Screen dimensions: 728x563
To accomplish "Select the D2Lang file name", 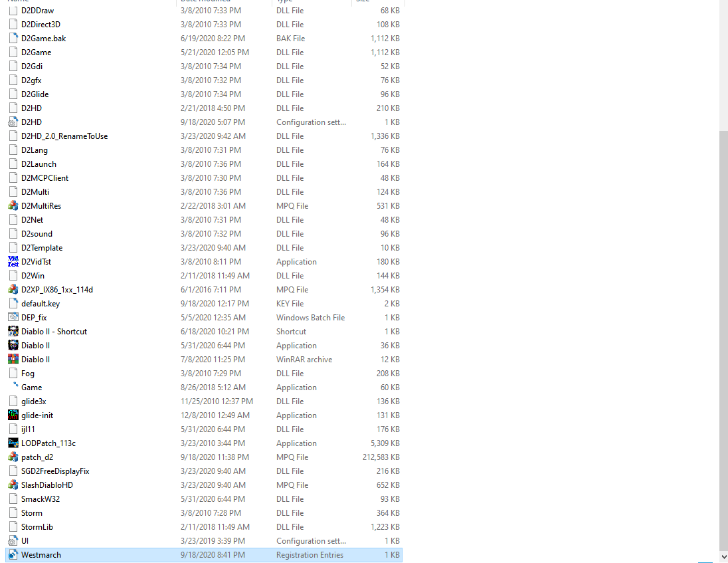I will pos(35,150).
